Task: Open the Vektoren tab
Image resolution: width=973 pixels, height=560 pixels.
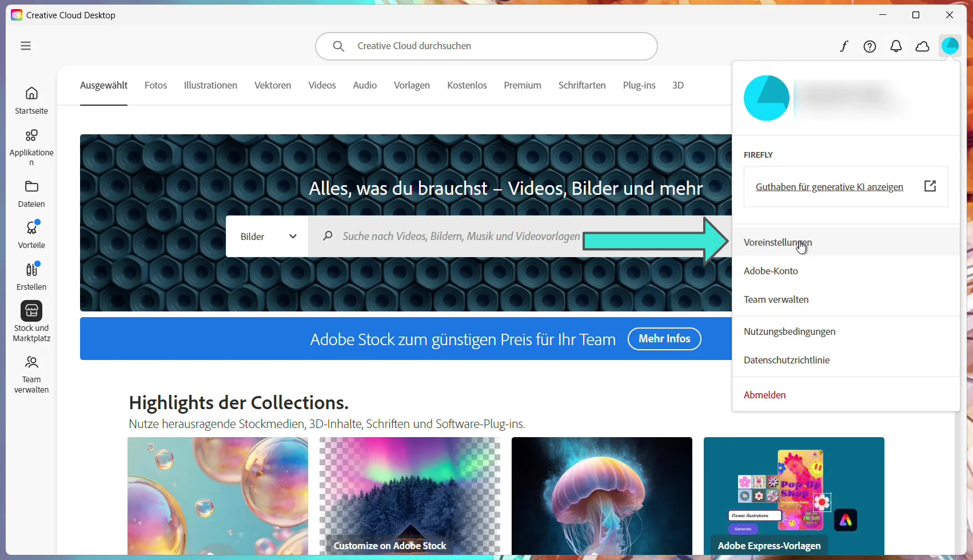Action: tap(273, 85)
